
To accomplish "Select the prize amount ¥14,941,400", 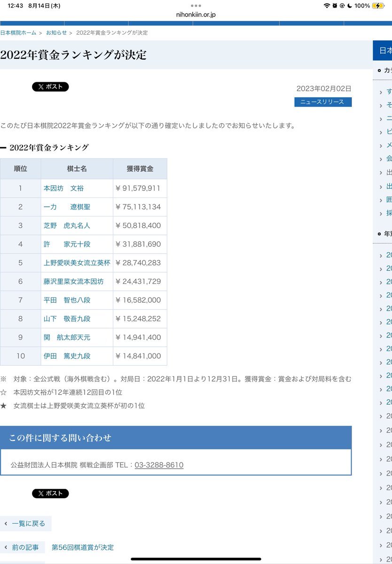I will (138, 337).
